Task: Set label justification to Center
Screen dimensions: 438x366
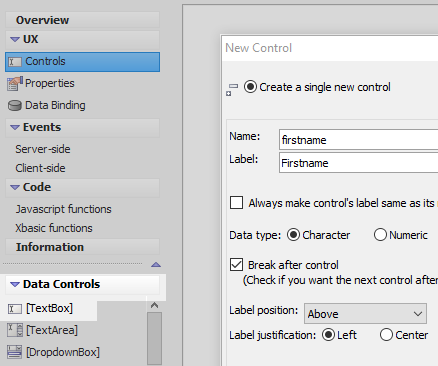Action: click(x=386, y=335)
